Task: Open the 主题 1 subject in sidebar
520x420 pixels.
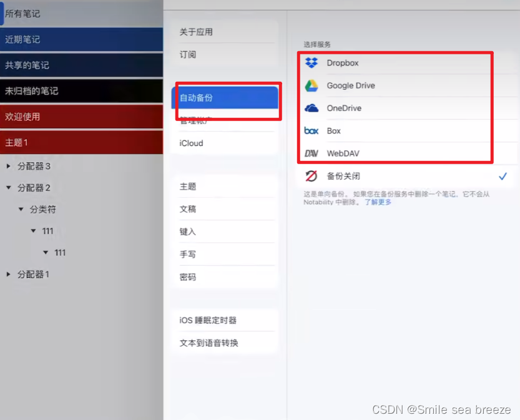Action: [x=82, y=142]
